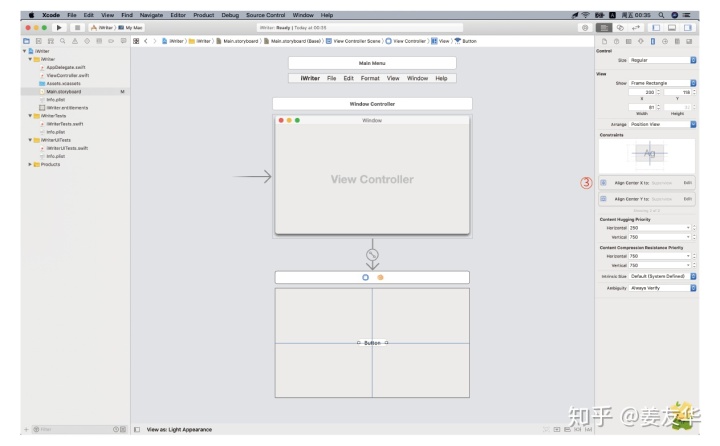Open the Product menu
720x446 pixels.
[203, 15]
